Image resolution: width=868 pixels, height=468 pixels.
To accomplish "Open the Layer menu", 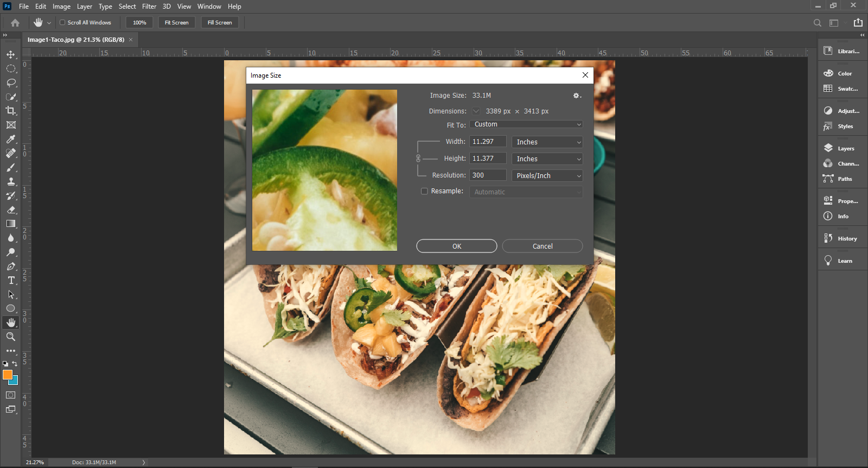I will point(84,7).
